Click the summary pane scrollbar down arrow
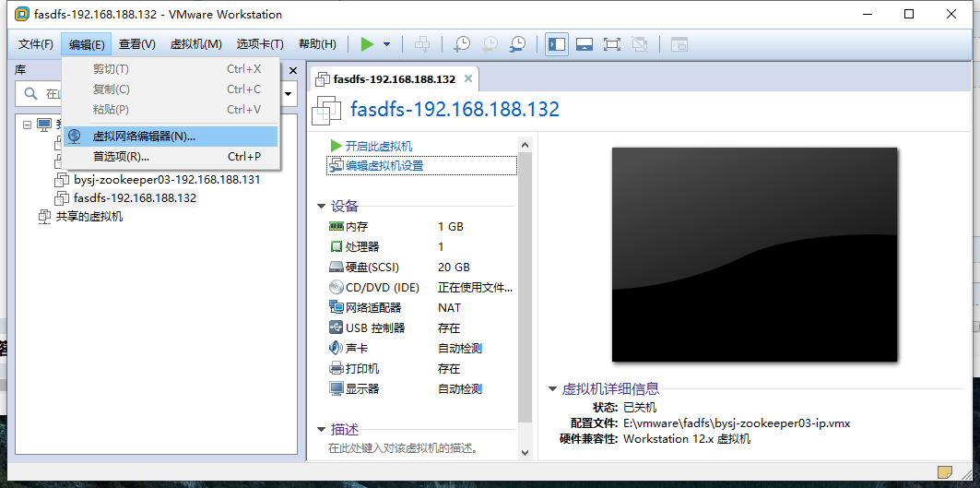This screenshot has width=980, height=488. coord(525,452)
